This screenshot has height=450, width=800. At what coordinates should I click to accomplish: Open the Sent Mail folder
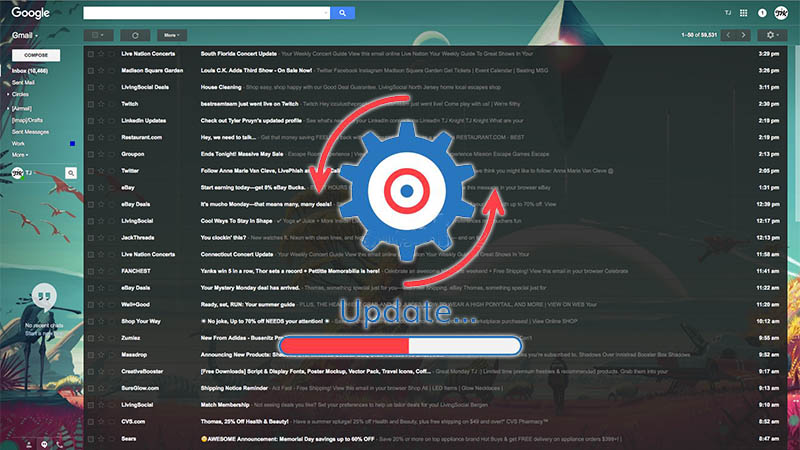point(23,82)
